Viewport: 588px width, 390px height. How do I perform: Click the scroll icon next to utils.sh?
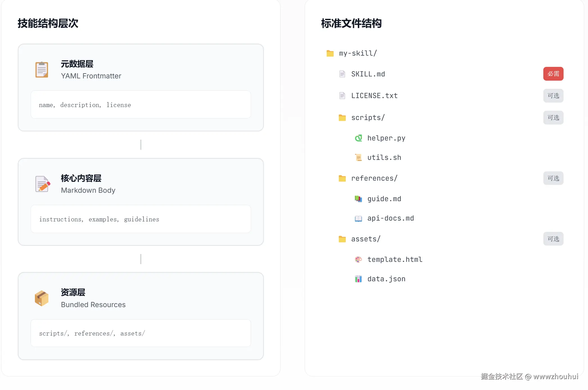[x=358, y=158]
